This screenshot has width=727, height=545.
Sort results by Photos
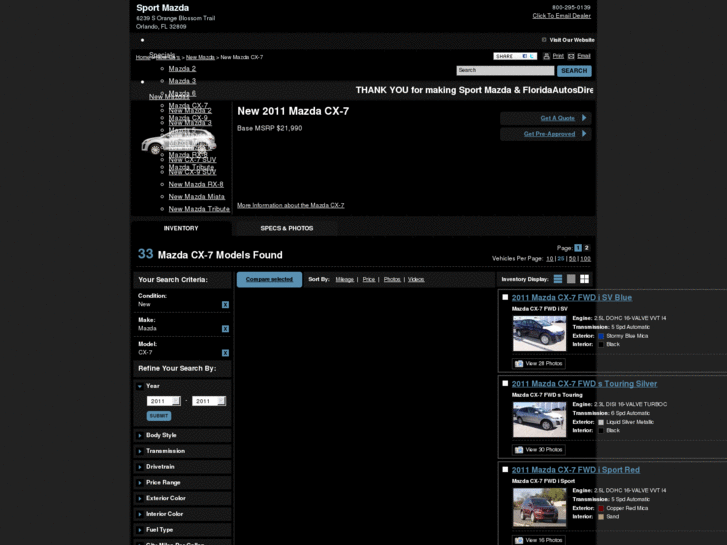pyautogui.click(x=392, y=280)
